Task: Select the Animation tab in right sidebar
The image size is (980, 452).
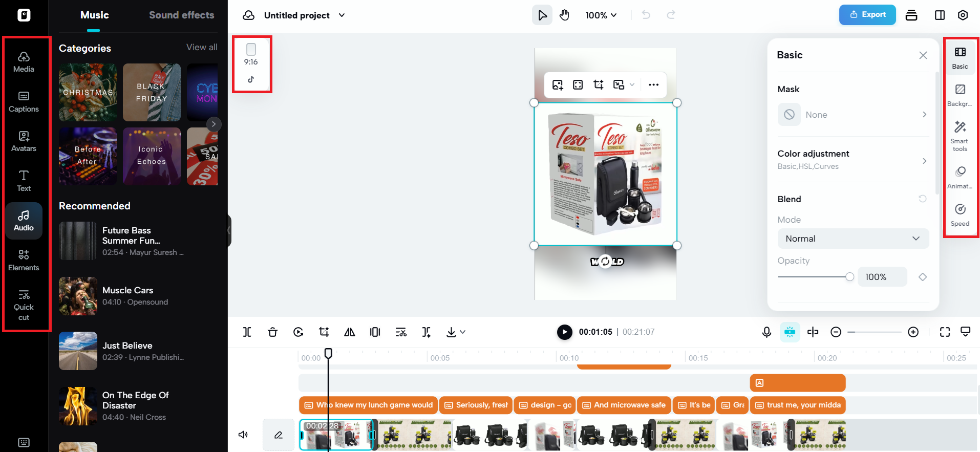Action: (x=960, y=178)
